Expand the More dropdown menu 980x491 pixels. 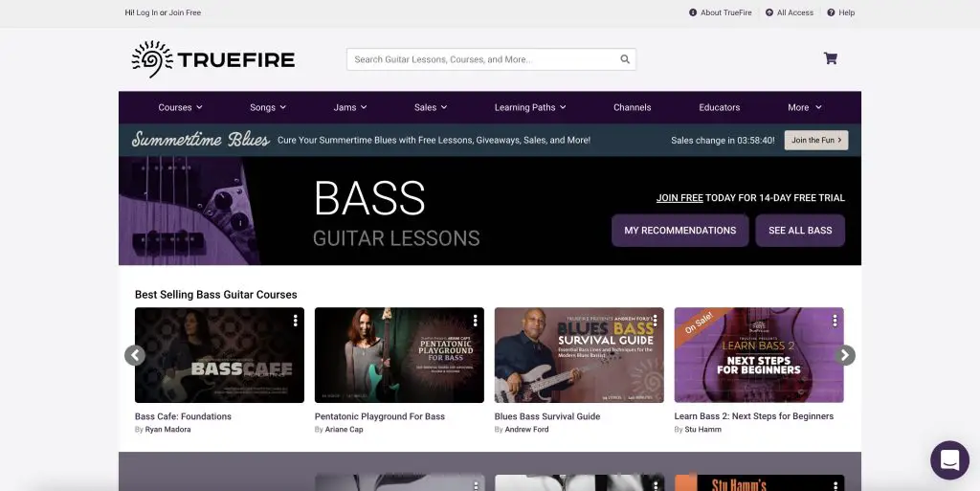(804, 107)
